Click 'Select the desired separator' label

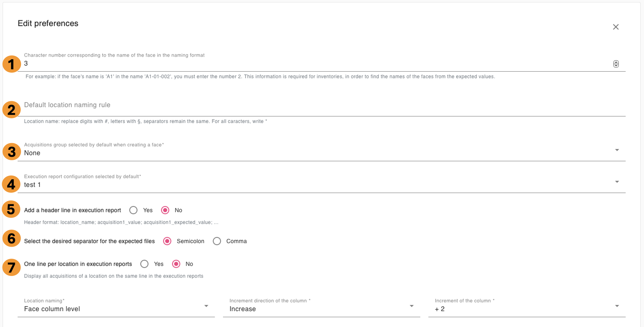(89, 241)
